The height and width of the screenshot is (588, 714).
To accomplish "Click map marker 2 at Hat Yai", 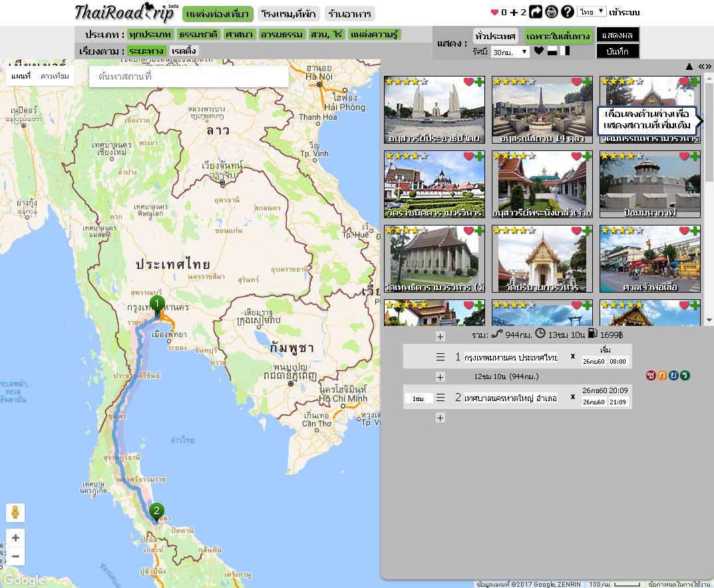I will pos(156,512).
